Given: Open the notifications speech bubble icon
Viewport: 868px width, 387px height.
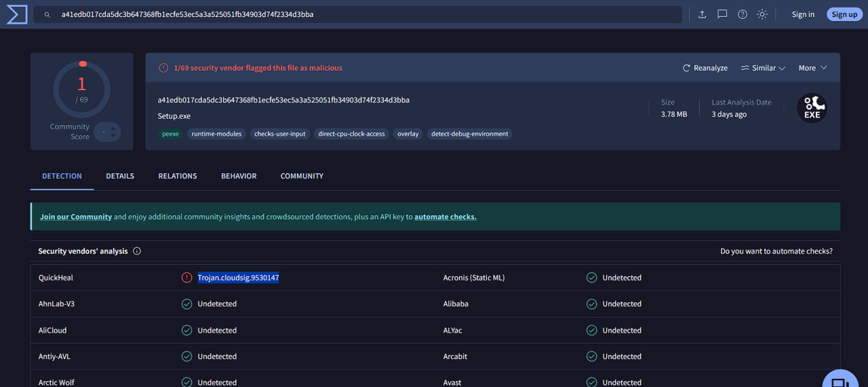Looking at the screenshot, I should point(722,14).
